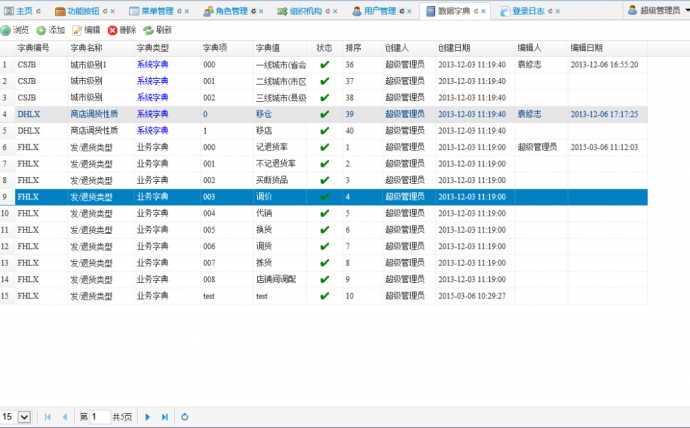
Task: Sort by the 排序 column header
Action: point(354,47)
